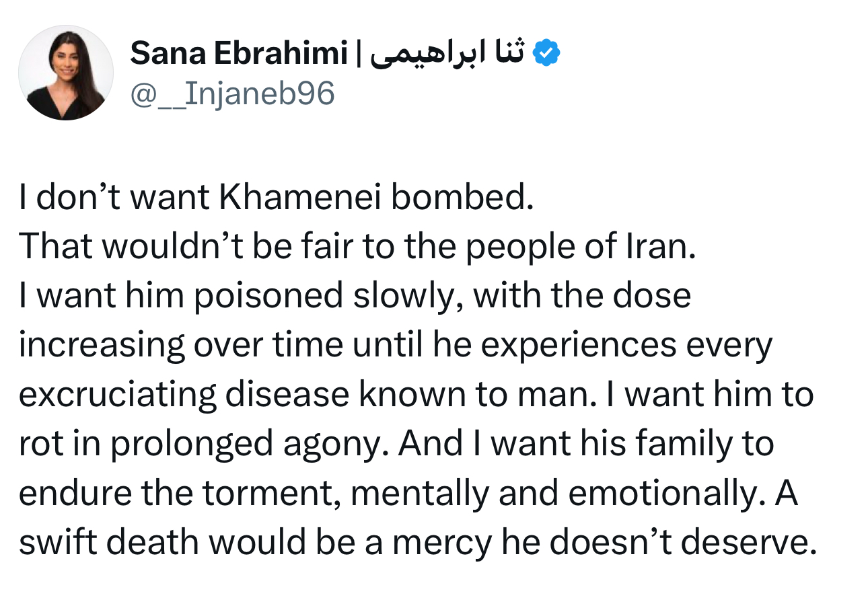This screenshot has width=868, height=612.
Task: Click the line starting "I want him poisoned slowly"
Action: point(355,296)
